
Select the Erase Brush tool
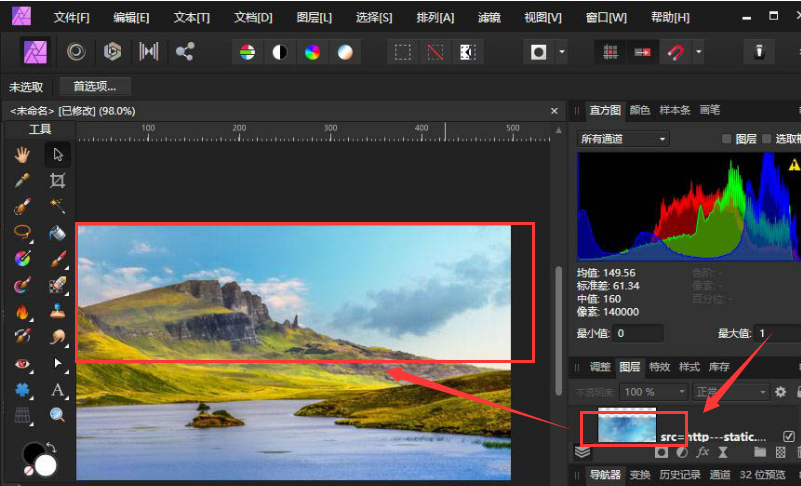click(58, 285)
